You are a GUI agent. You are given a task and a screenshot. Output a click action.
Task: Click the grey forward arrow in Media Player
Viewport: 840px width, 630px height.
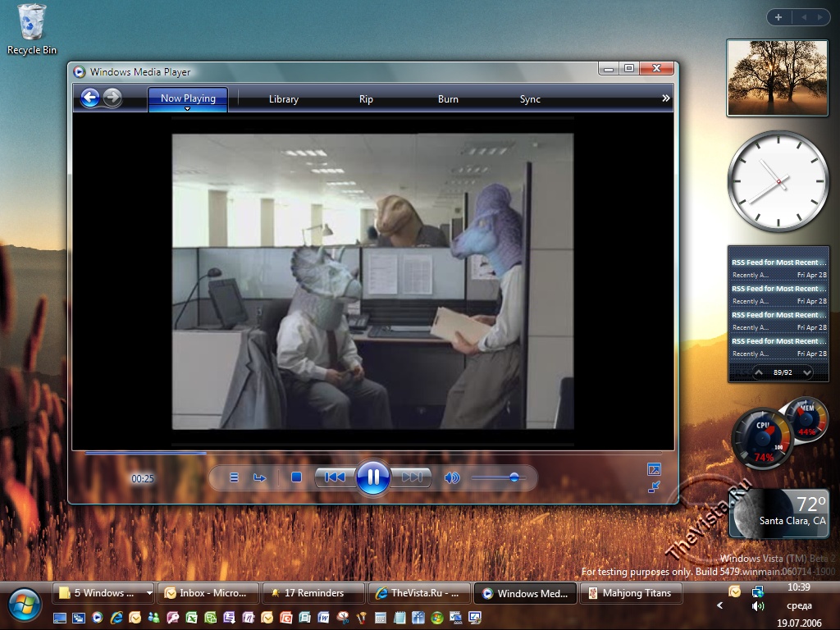click(112, 98)
